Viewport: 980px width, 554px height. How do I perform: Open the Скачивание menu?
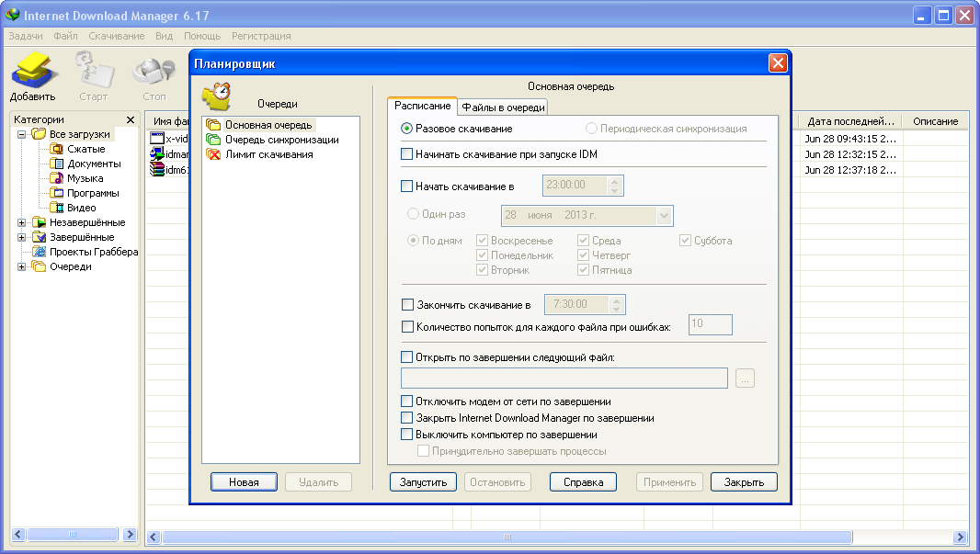tap(116, 36)
